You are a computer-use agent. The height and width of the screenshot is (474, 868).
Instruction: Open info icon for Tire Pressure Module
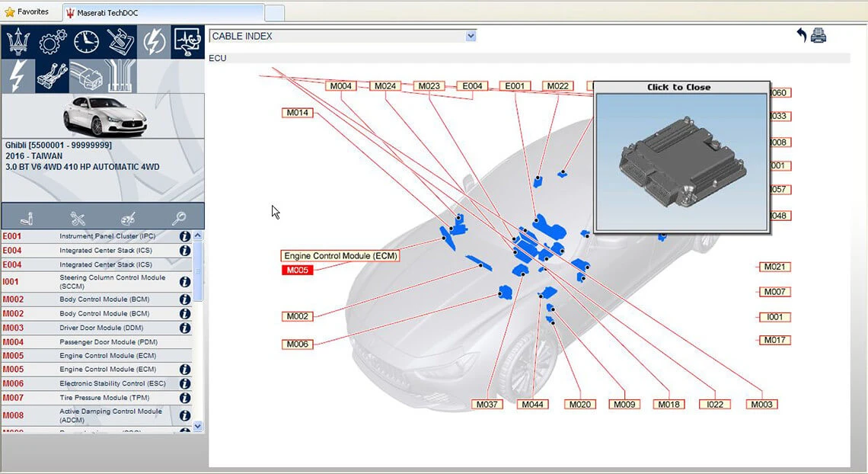(185, 398)
